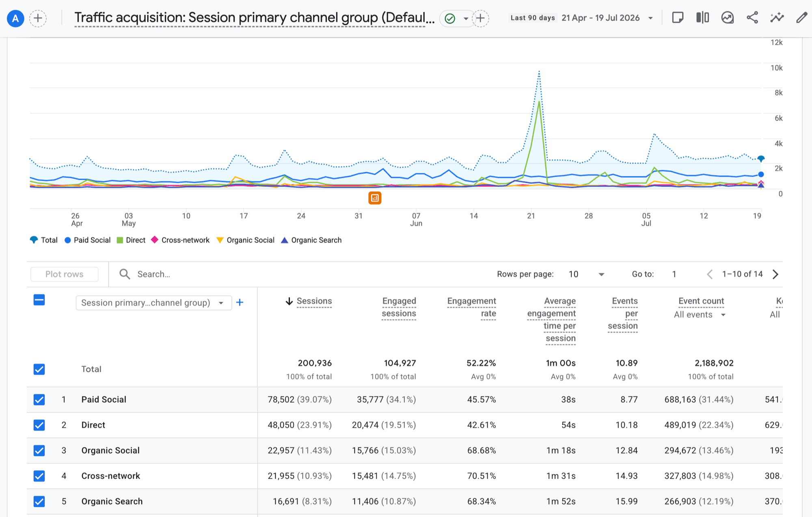Screen dimensions: 812x517
Task: Click the magnifier search icon
Action: click(125, 274)
